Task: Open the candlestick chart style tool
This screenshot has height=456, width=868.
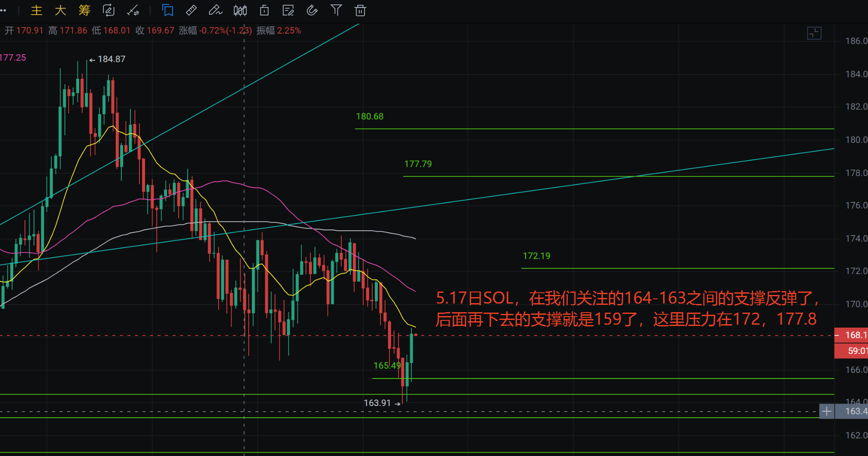Action: [240, 10]
